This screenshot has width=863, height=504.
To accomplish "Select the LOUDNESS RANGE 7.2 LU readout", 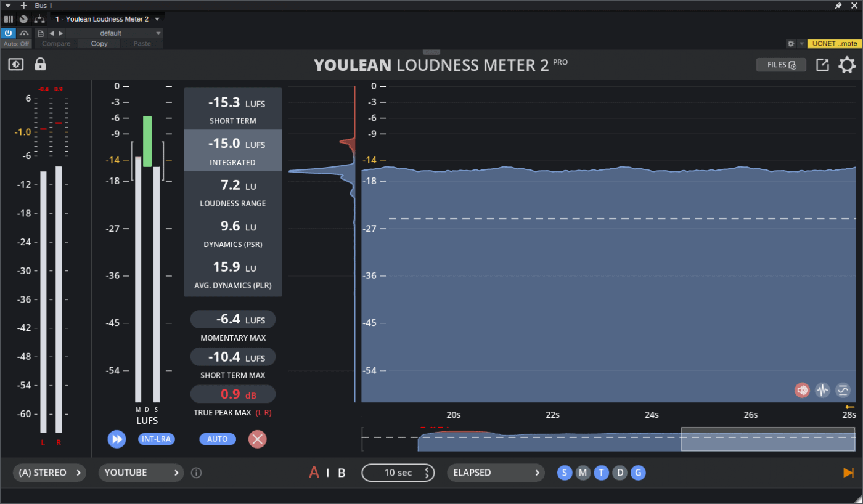I will click(x=233, y=192).
